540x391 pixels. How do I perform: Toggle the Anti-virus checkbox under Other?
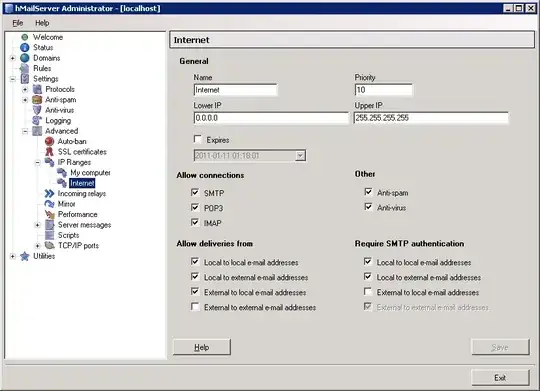(368, 207)
